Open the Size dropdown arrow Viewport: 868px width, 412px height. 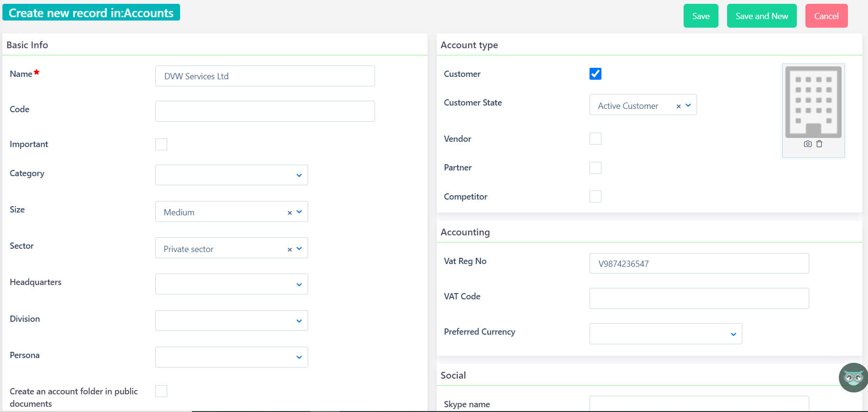tap(299, 211)
